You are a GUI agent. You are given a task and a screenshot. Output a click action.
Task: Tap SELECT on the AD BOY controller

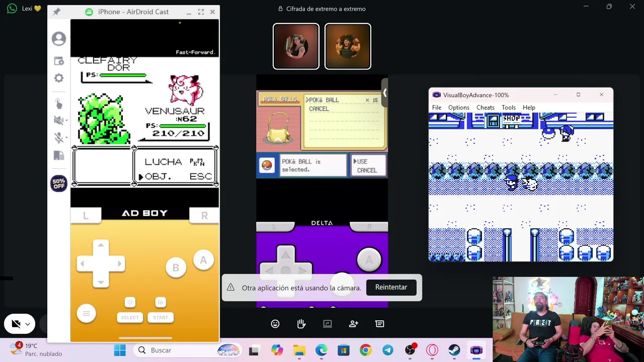130,317
